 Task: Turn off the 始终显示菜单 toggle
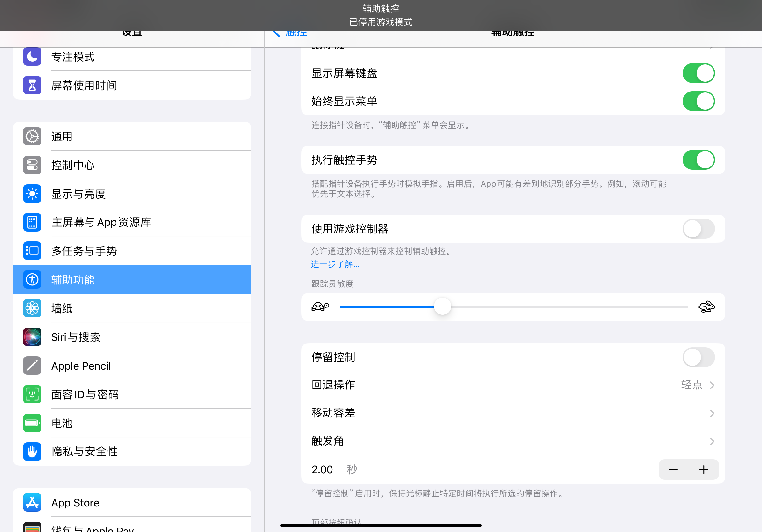coord(698,101)
